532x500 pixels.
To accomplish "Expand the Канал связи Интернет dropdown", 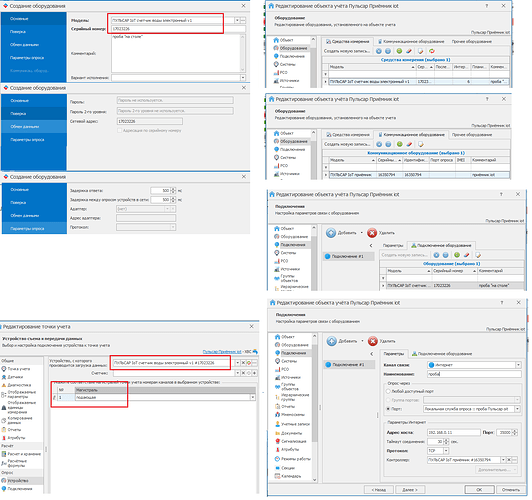I will click(x=518, y=365).
